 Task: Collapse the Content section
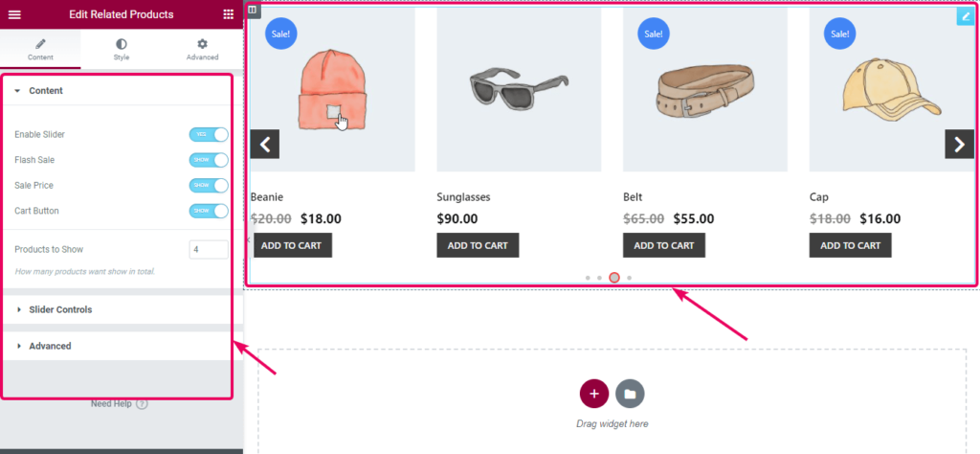tap(46, 91)
